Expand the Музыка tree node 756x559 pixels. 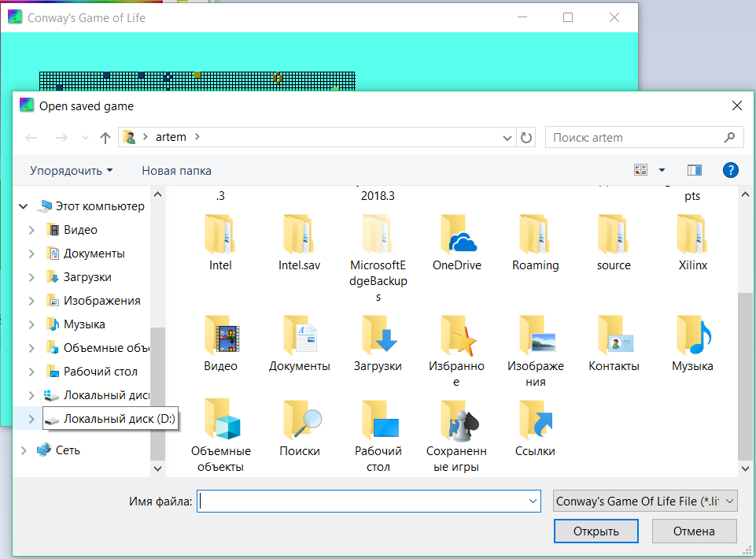pos(31,325)
